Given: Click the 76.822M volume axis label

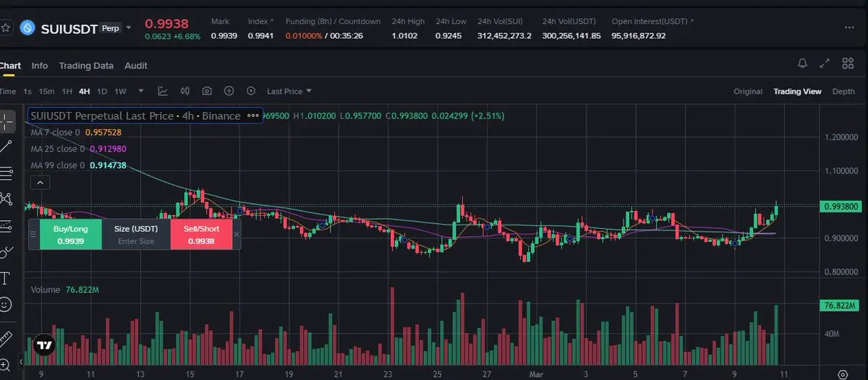Looking at the screenshot, I should pyautogui.click(x=838, y=306).
